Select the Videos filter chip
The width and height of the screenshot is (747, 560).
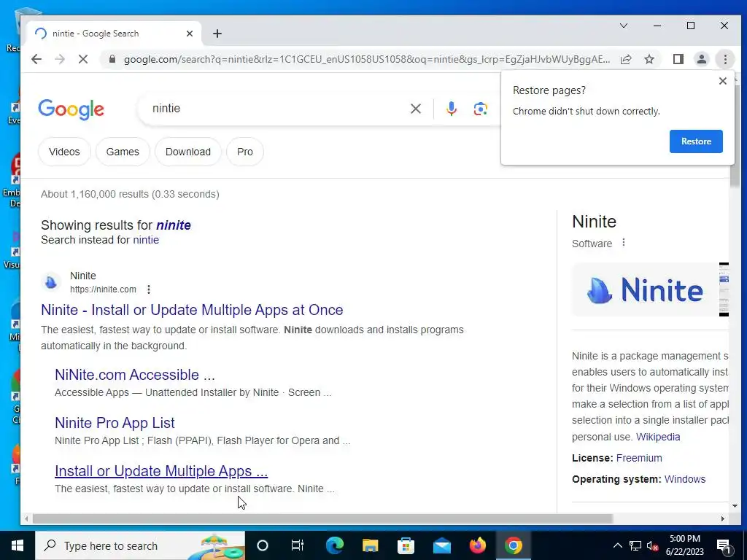pyautogui.click(x=64, y=152)
